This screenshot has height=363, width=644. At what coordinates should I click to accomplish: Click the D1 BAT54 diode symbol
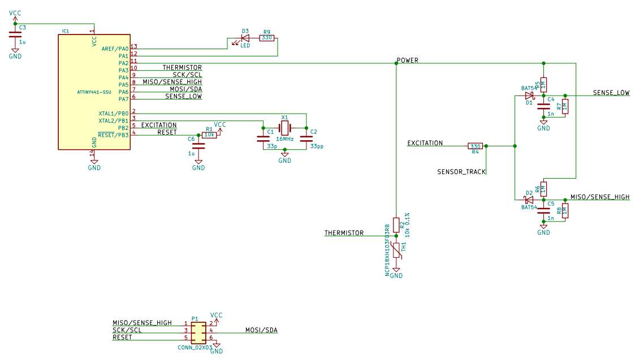[530, 96]
